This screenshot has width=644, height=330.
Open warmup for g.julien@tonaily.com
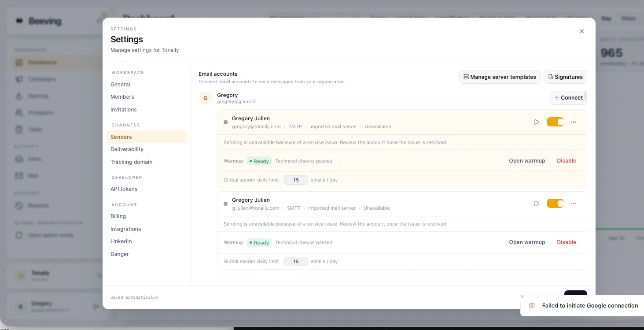tap(527, 242)
